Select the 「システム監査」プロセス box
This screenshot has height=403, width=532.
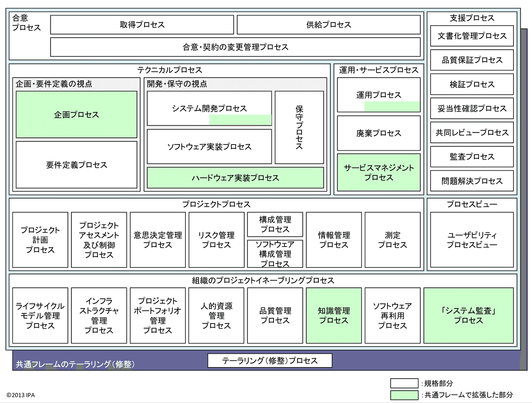click(469, 316)
